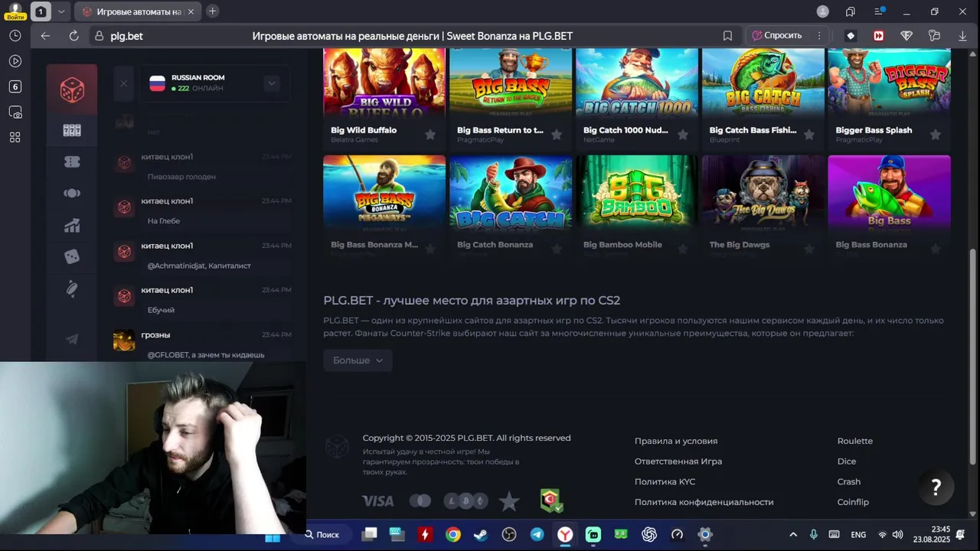Open Политика KYC link
The height and width of the screenshot is (551, 980).
pos(665,482)
